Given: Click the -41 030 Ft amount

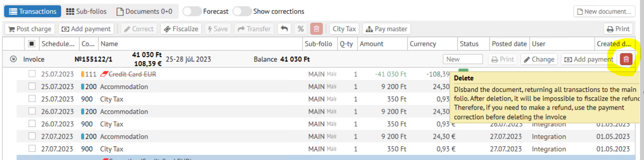Looking at the screenshot, I should tap(390, 74).
